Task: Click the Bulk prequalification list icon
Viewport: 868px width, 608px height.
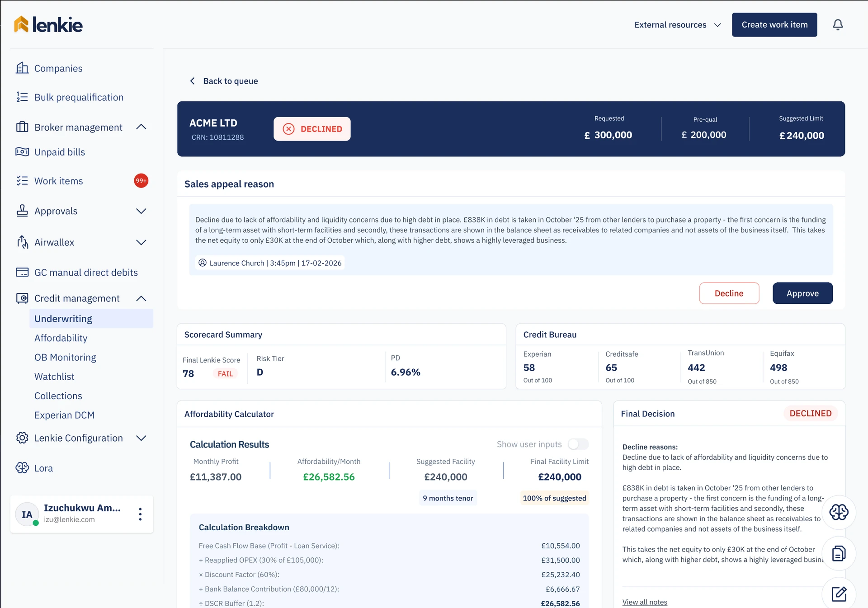Action: point(22,97)
